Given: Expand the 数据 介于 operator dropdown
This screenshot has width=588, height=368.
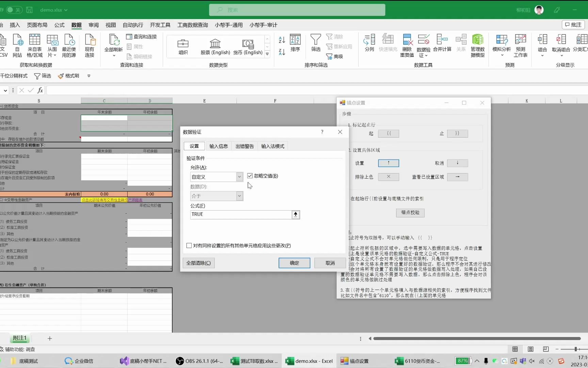Looking at the screenshot, I should click(240, 196).
